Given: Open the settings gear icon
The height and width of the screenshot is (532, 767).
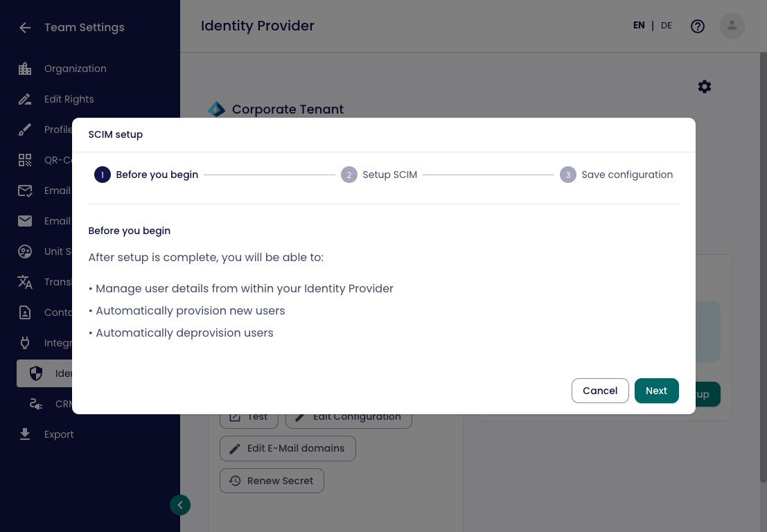Looking at the screenshot, I should click(x=705, y=87).
